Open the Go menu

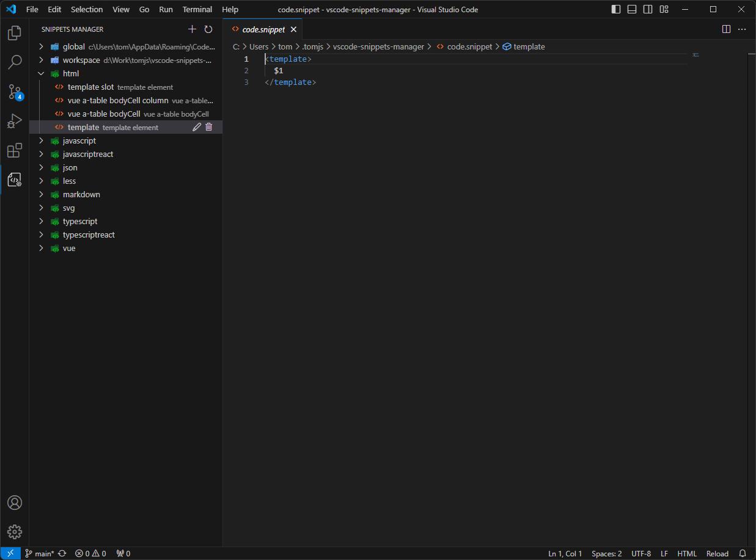pyautogui.click(x=144, y=9)
